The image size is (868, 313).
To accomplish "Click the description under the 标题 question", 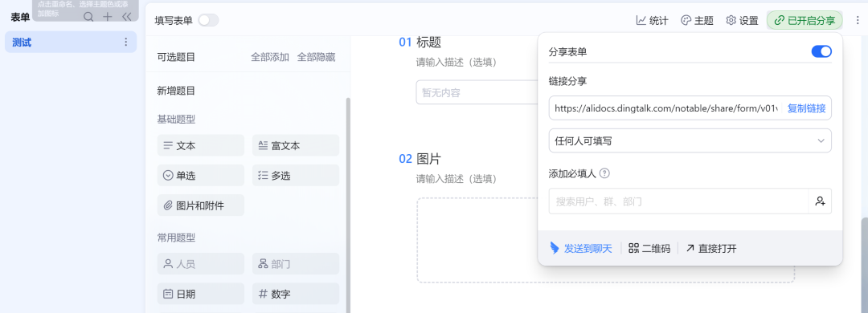I will (x=457, y=62).
